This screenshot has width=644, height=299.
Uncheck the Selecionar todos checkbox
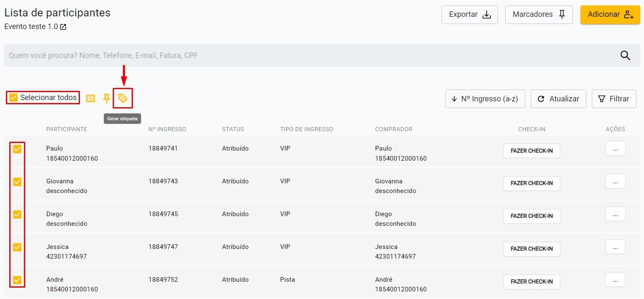13,98
